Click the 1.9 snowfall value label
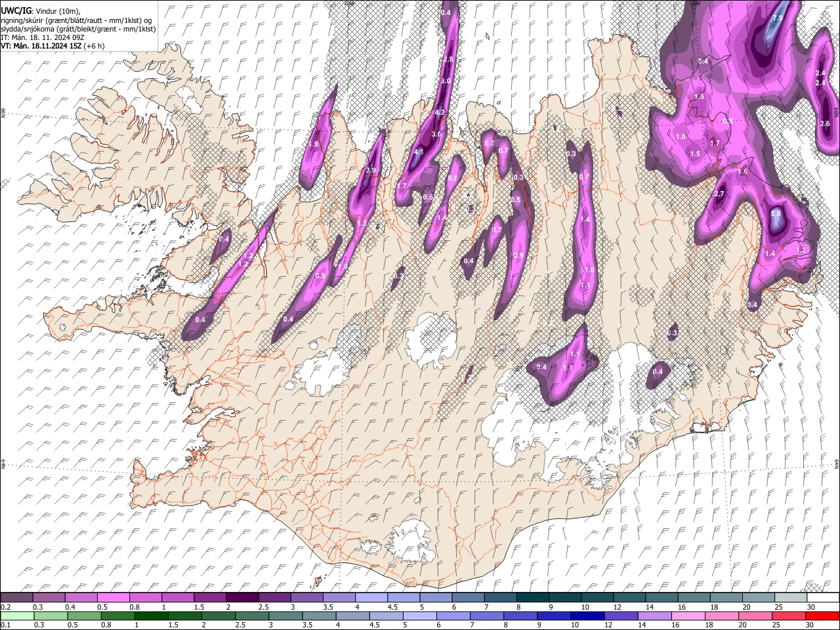Viewport: 840px width, 630px height. 313,144
